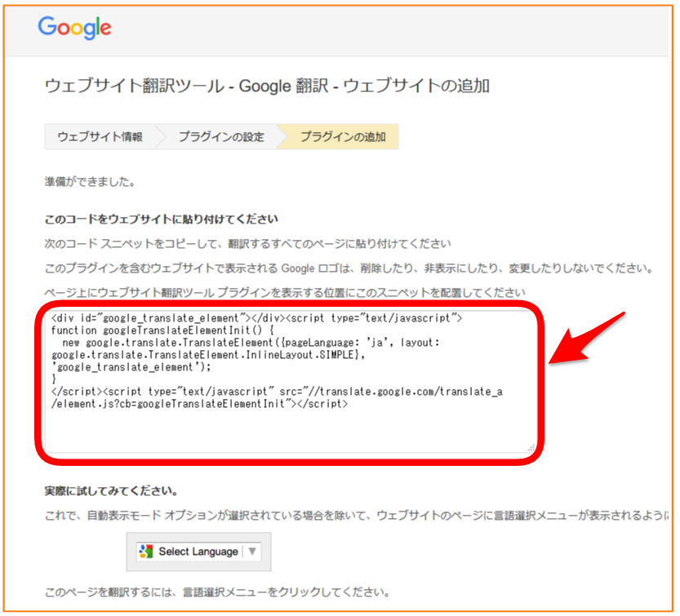Click the arrow beside Select Language
Viewport: 680px width, 616px height.
coord(252,552)
